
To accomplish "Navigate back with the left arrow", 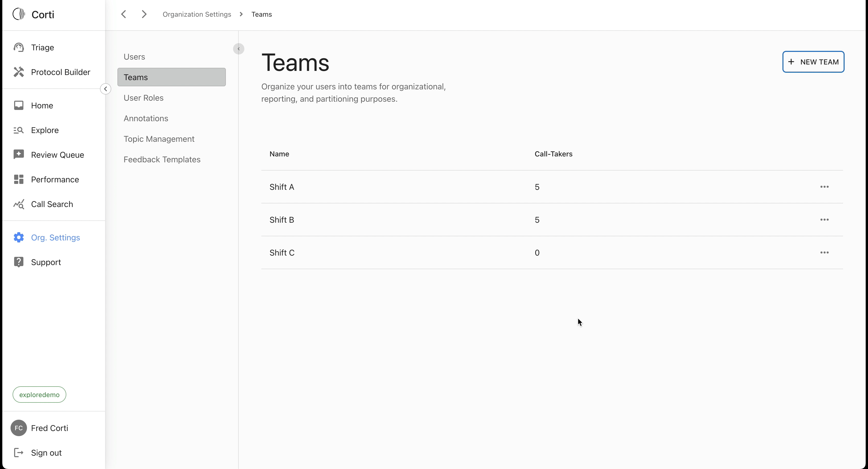I will (124, 14).
